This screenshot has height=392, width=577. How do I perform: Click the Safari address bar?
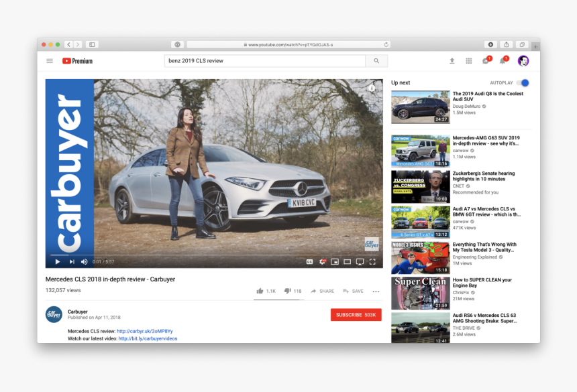288,44
